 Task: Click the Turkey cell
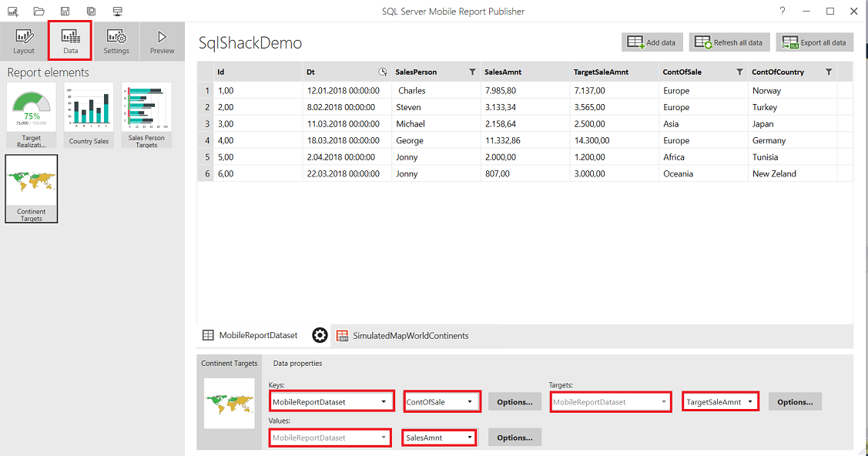[793, 107]
